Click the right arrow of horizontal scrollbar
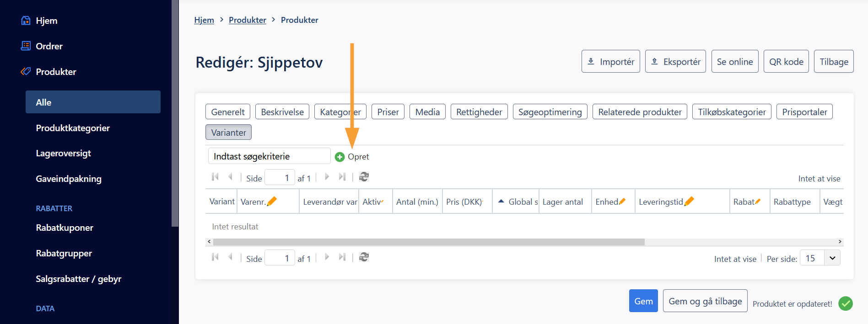The image size is (868, 324). click(x=840, y=242)
